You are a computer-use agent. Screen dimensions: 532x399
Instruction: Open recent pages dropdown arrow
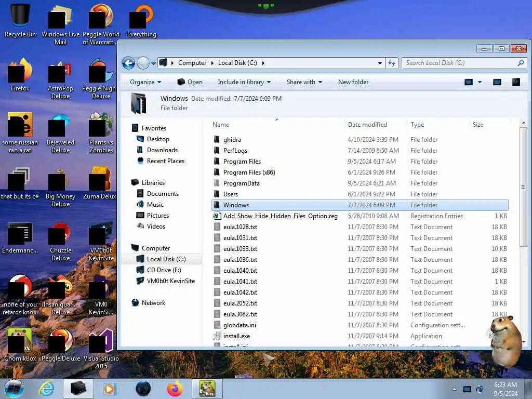click(153, 63)
